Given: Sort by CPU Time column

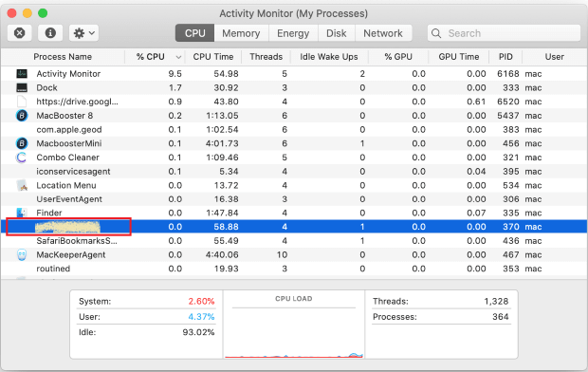Looking at the screenshot, I should click(x=213, y=57).
